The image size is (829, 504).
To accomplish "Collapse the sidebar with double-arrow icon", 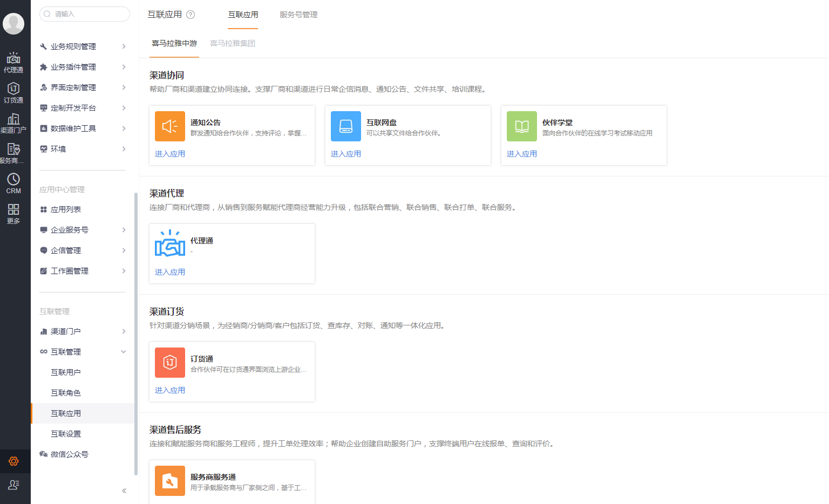I will click(124, 491).
